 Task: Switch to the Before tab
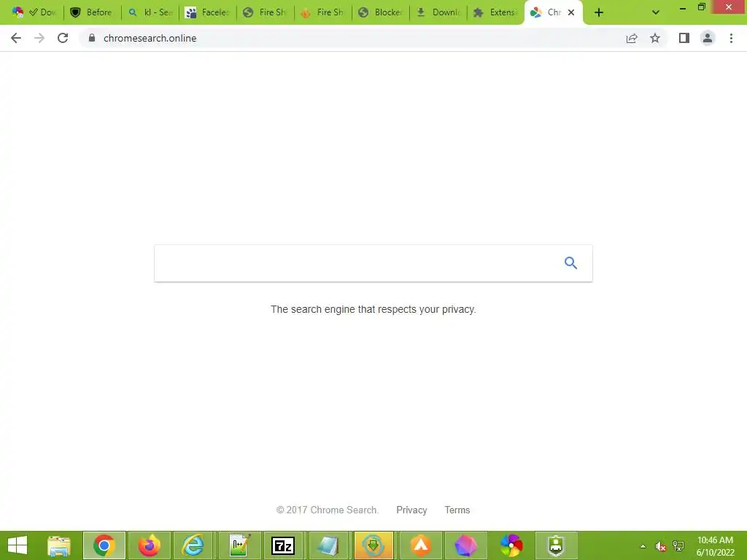coord(93,13)
